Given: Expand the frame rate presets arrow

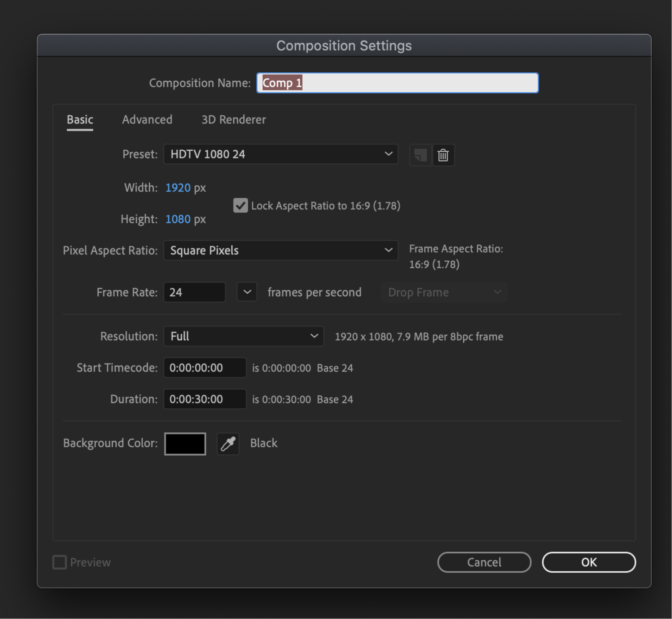Looking at the screenshot, I should (x=247, y=292).
